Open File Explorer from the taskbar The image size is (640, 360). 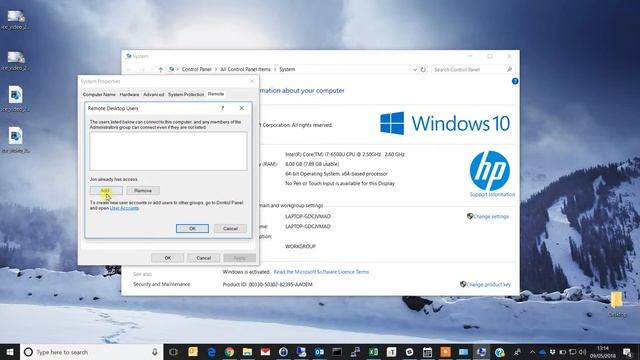pyautogui.click(x=247, y=352)
